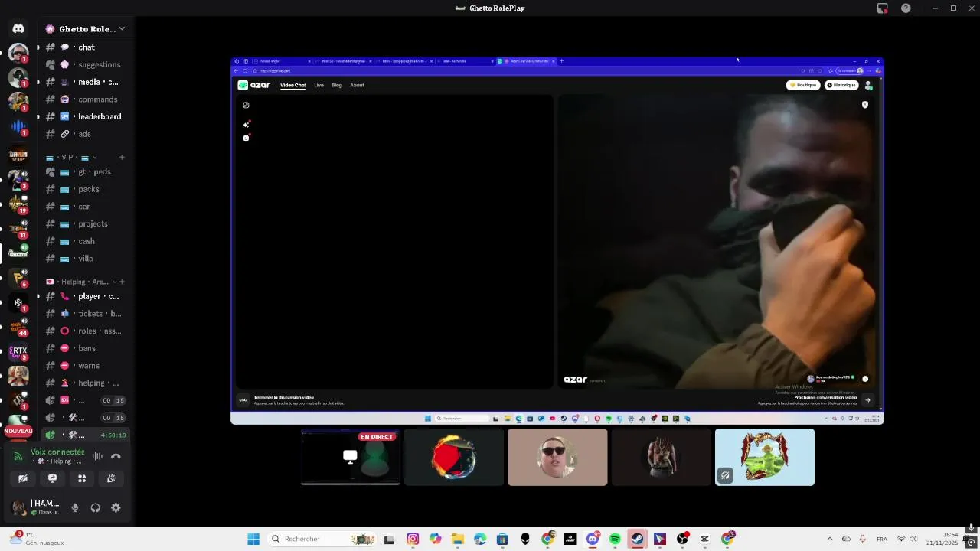Open Discord direct messages home icon
The image size is (980, 551).
pos(18,29)
